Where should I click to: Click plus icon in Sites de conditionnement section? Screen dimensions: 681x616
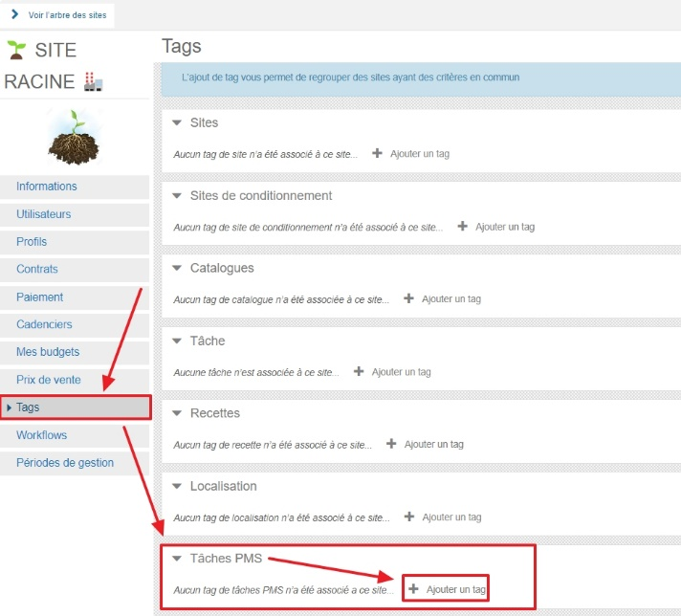tap(462, 226)
